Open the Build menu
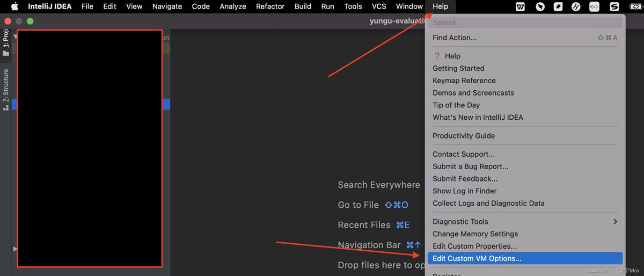The image size is (644, 276). coord(303,6)
